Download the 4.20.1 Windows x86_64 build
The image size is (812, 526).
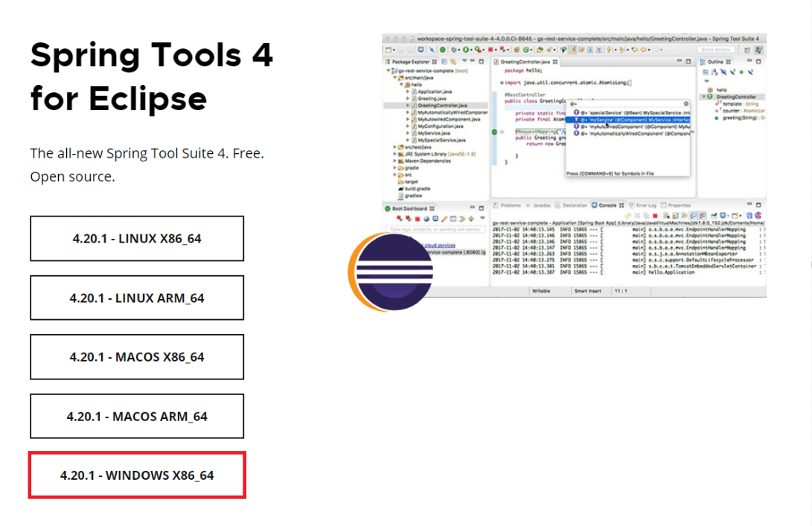[137, 475]
